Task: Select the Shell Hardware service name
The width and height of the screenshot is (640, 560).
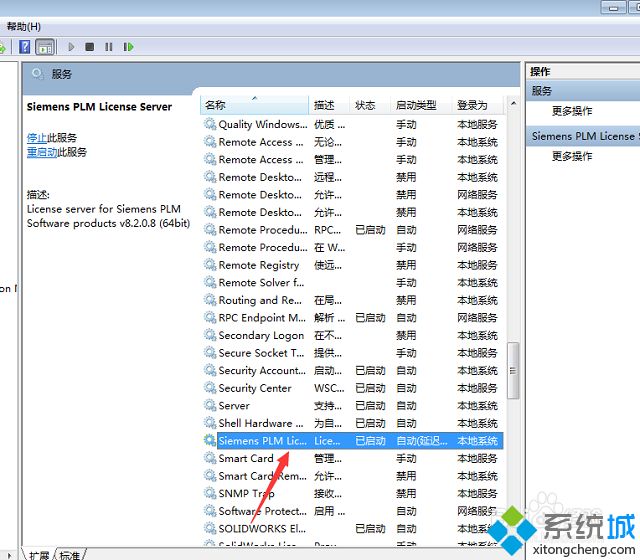Action: [261, 423]
